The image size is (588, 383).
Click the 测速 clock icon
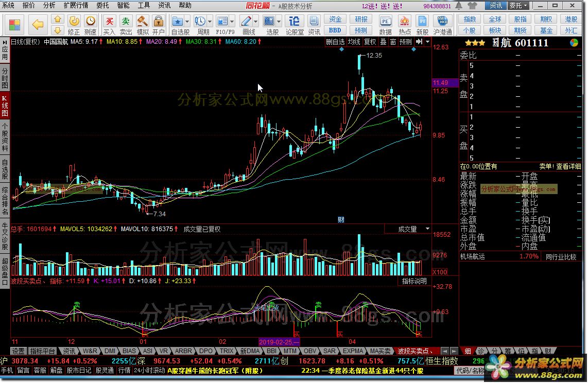tap(91, 21)
